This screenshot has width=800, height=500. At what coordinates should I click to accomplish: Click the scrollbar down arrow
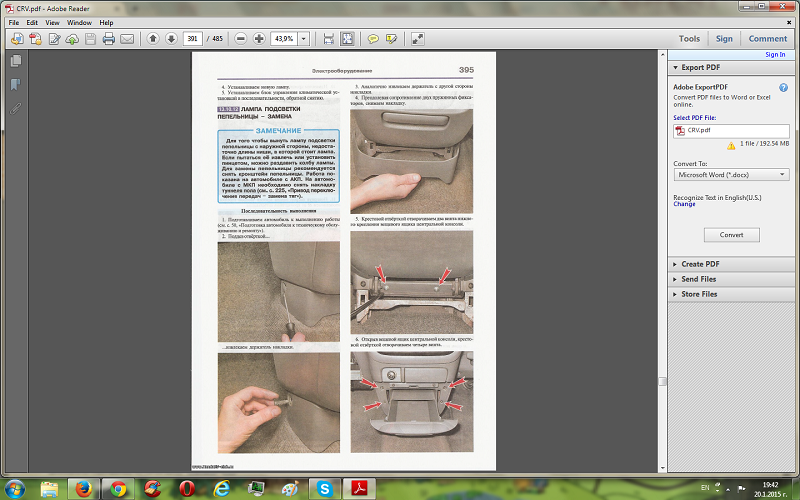663,468
